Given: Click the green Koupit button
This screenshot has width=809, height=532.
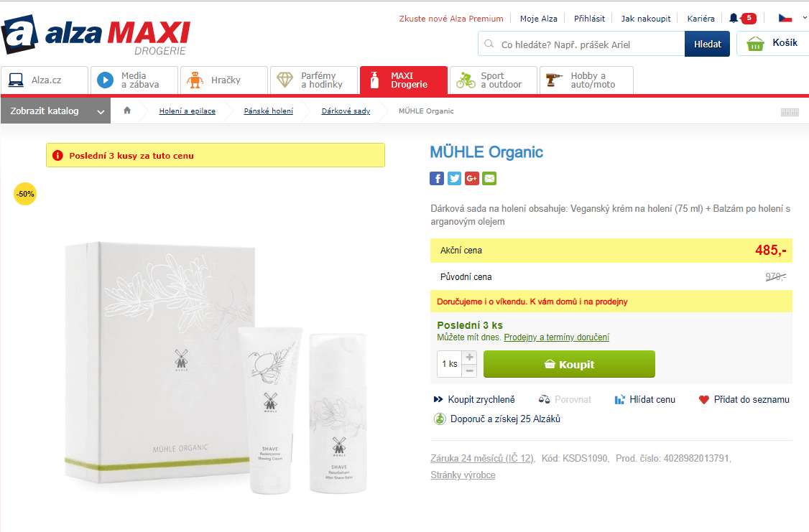Looking at the screenshot, I should [569, 364].
